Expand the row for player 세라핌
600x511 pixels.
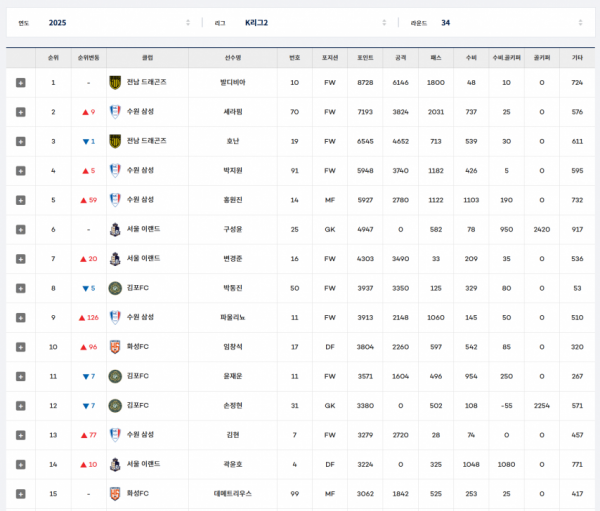pos(20,112)
